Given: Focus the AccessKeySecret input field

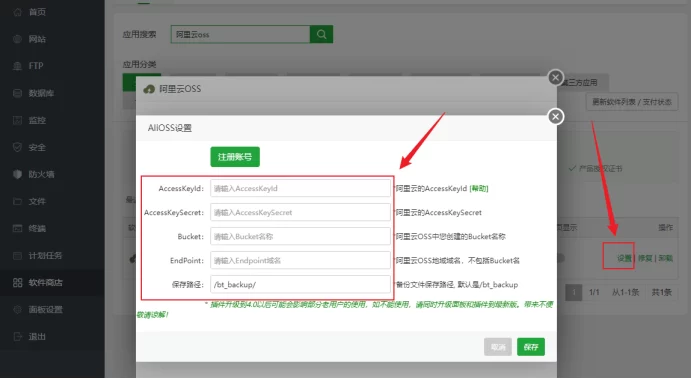Looking at the screenshot, I should pyautogui.click(x=300, y=212).
